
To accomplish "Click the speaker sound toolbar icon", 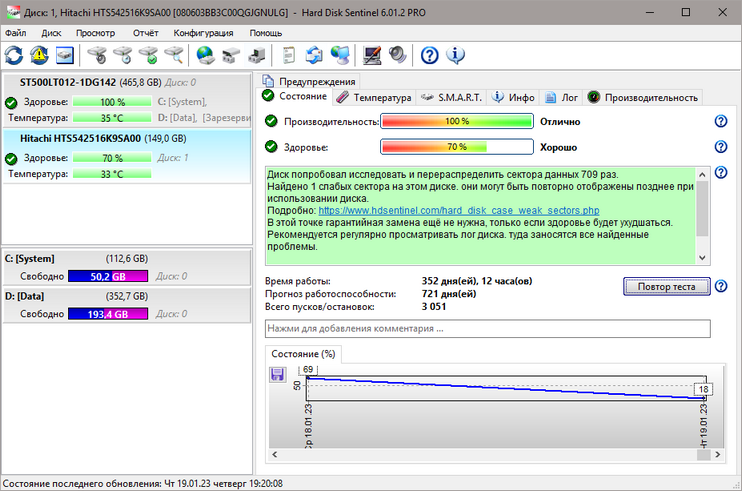I will (x=398, y=55).
